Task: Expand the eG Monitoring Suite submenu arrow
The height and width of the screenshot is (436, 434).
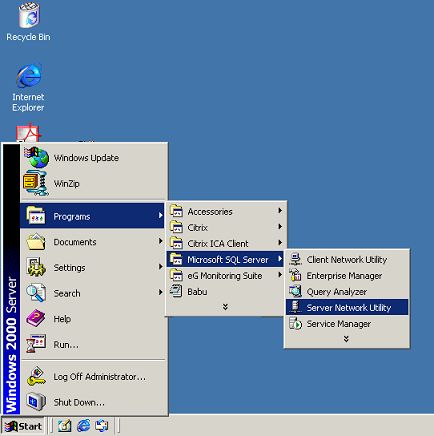Action: (x=280, y=275)
